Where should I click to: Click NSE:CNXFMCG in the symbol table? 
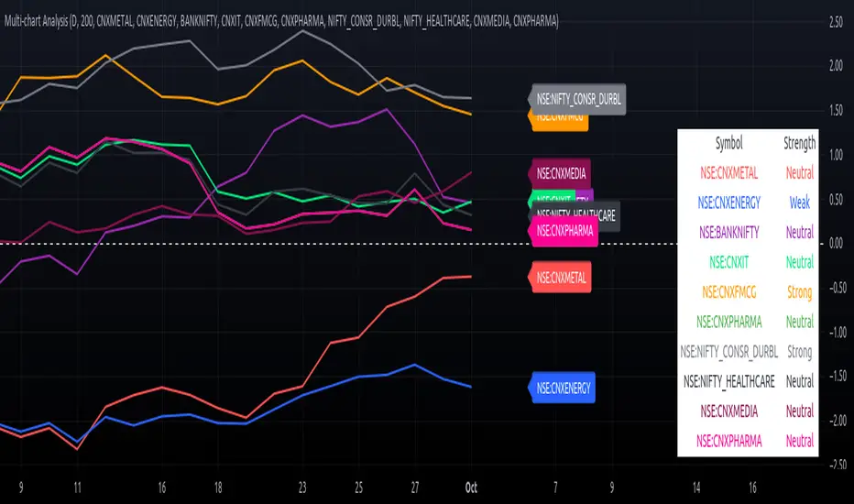[x=728, y=291]
